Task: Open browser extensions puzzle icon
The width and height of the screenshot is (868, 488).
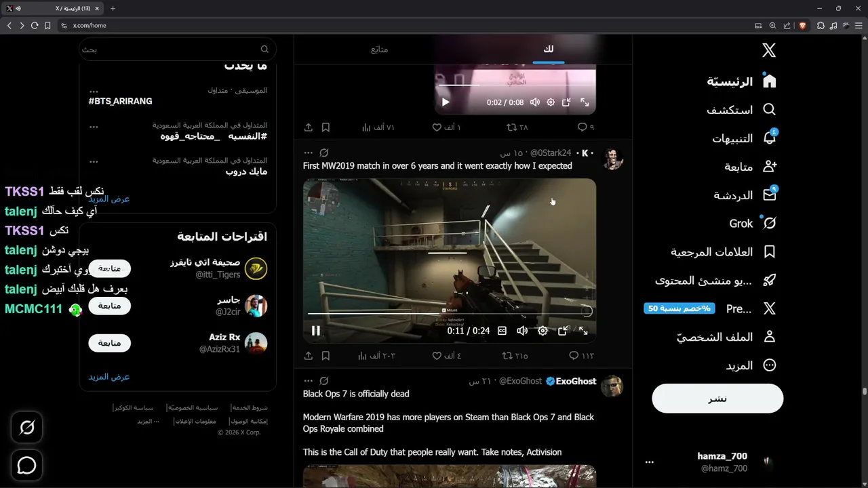Action: pyautogui.click(x=820, y=26)
